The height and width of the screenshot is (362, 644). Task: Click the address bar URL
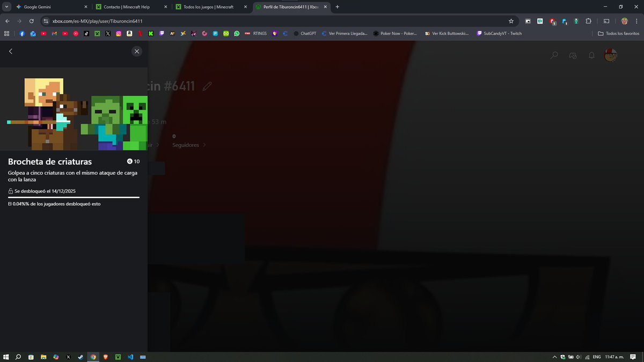[97, 21]
